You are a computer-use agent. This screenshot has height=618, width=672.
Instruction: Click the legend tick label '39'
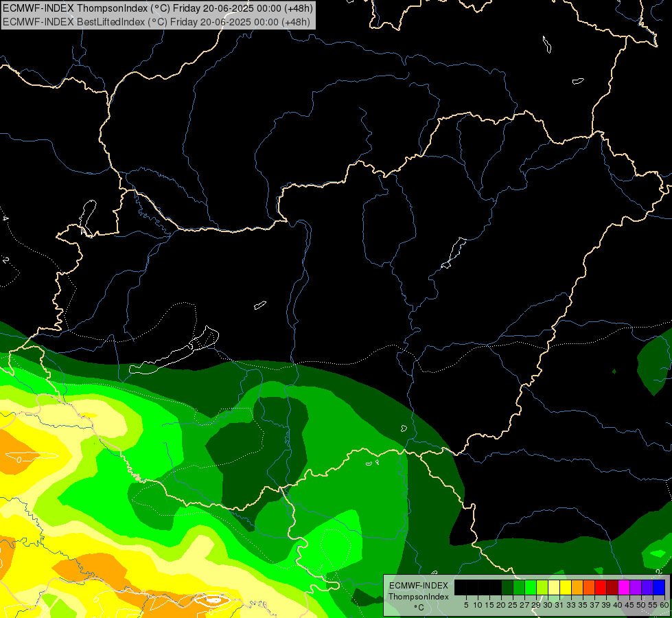click(x=606, y=605)
